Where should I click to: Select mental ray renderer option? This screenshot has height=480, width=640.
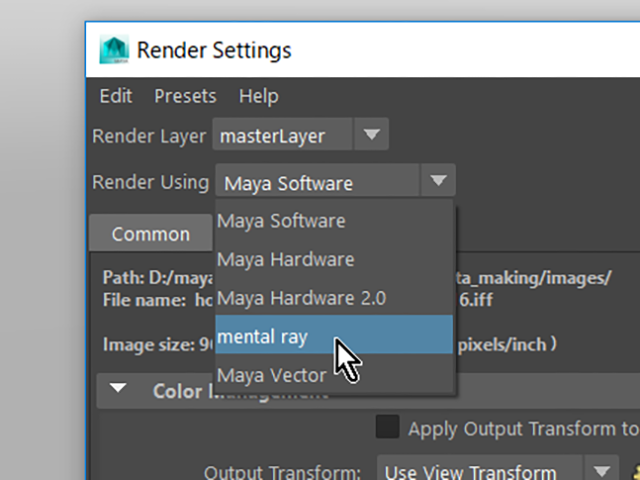click(x=334, y=334)
